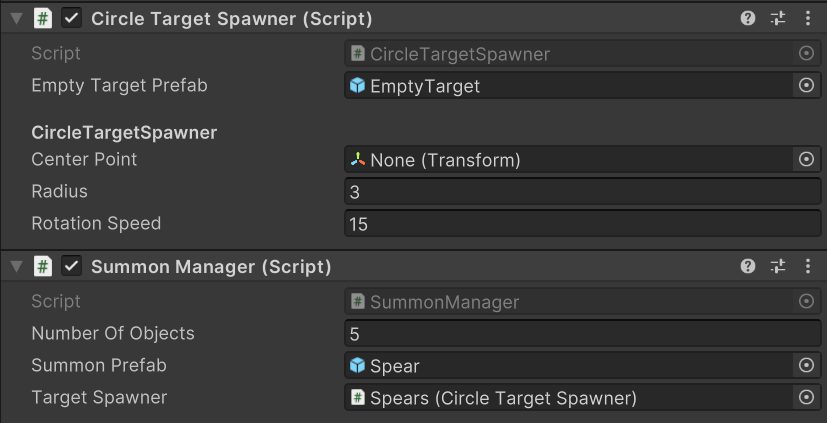Disable the Circle Target Spawner component
827x423 pixels.
(72, 18)
